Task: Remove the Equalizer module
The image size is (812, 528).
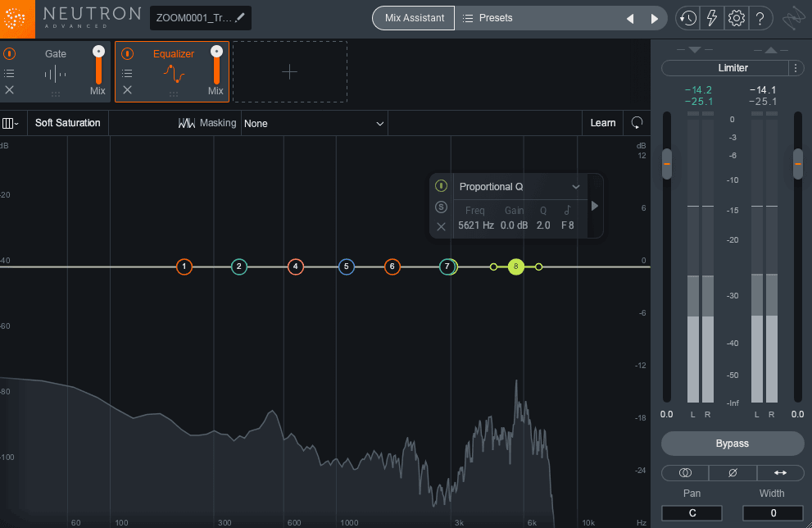Action: coord(127,89)
